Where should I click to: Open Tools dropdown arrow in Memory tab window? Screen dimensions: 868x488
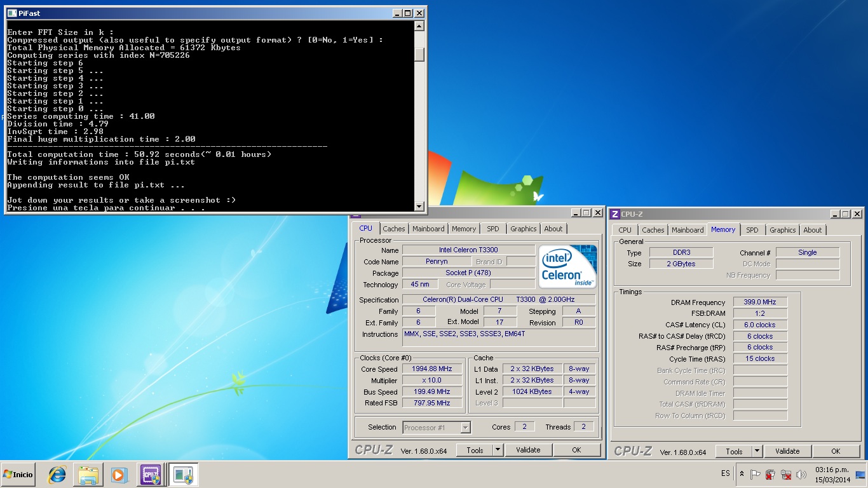click(x=757, y=451)
